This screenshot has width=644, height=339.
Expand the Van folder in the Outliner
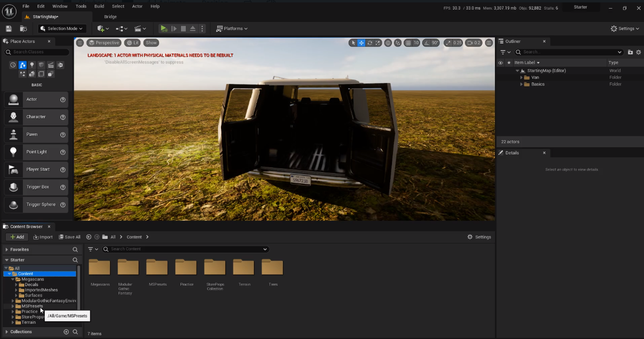tap(522, 77)
